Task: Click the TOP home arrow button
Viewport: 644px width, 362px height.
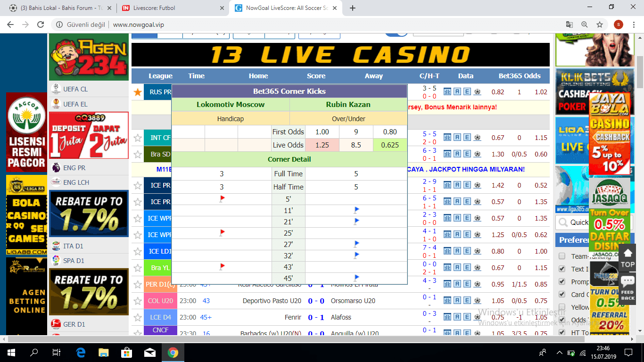Action: pos(627,258)
